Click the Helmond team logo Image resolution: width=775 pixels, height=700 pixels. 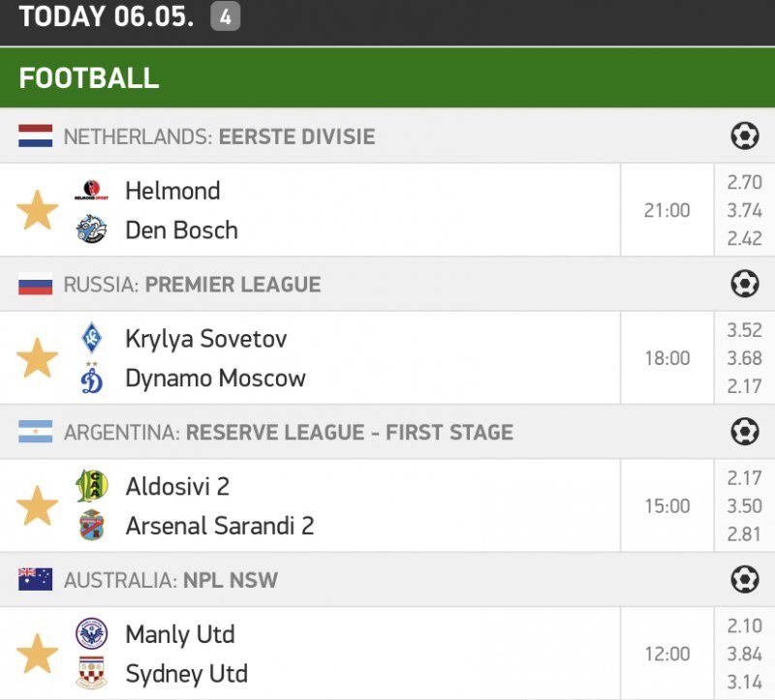coord(91,191)
